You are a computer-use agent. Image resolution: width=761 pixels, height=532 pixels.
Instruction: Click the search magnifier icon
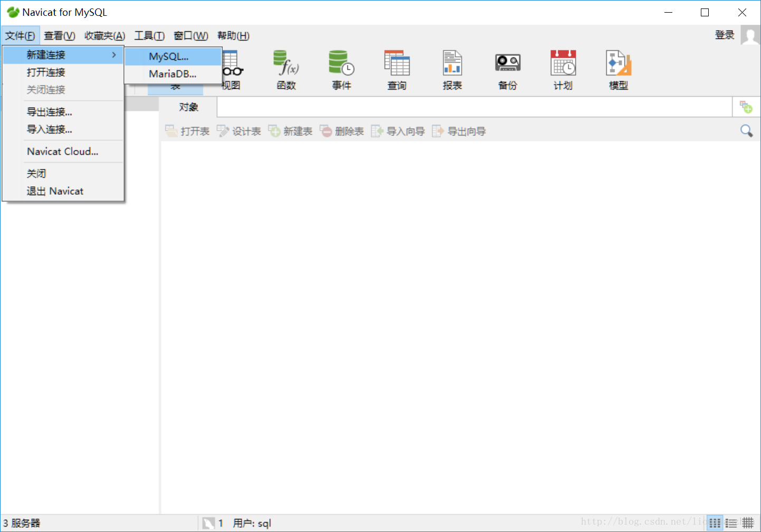click(746, 130)
